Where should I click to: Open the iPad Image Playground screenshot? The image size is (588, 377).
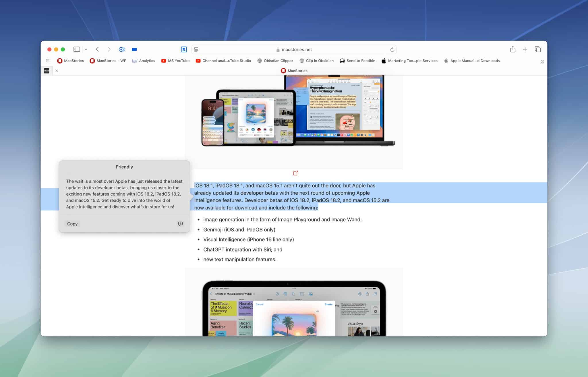(x=294, y=302)
